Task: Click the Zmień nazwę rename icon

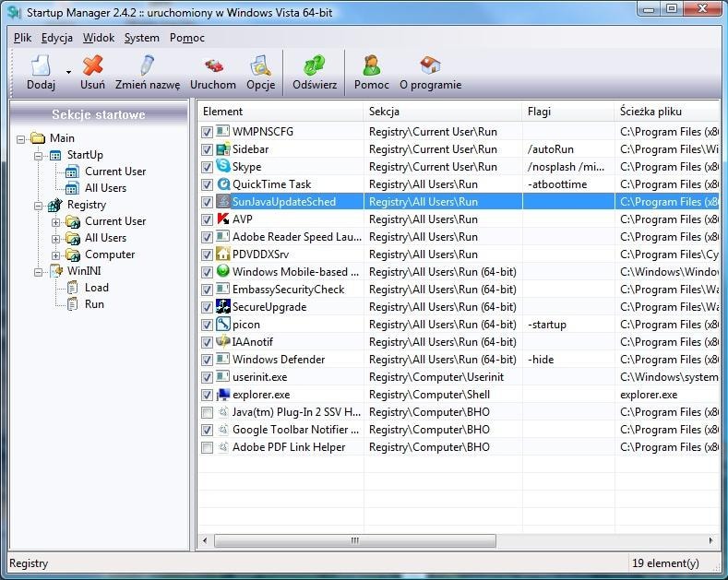Action: tap(147, 66)
